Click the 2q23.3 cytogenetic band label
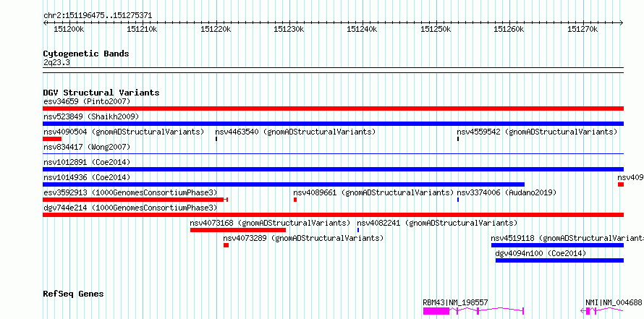The width and height of the screenshot is (644, 319). point(56,62)
